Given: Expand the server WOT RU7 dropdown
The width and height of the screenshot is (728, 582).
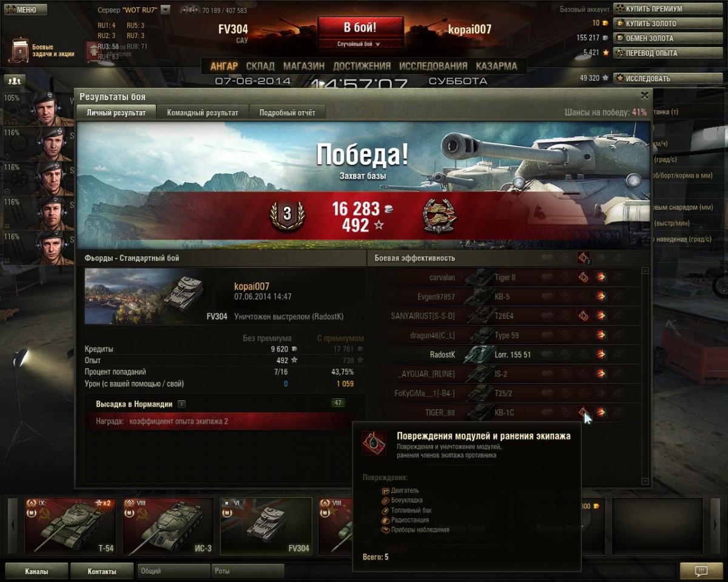Looking at the screenshot, I should (x=166, y=10).
